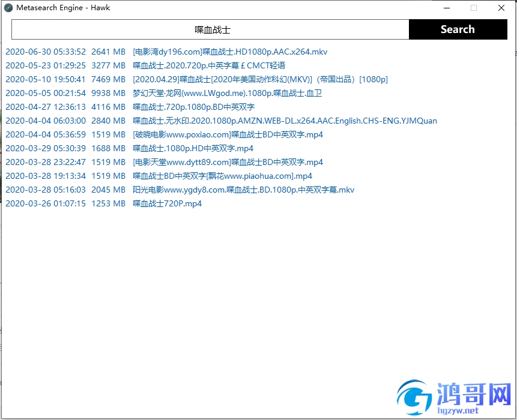The height and width of the screenshot is (420, 517).
Task: Click the 7469 MB size value
Action: pyautogui.click(x=109, y=79)
